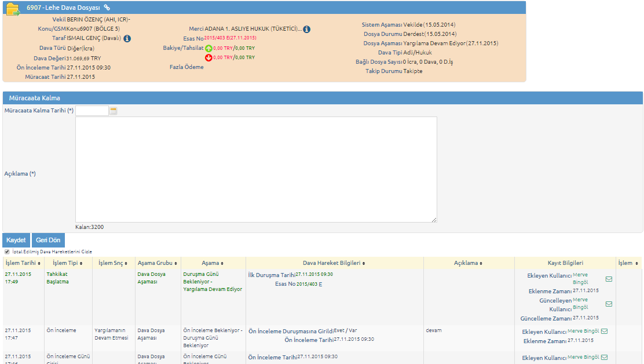This screenshot has width=644, height=364.
Task: Toggle İptal Edilmiş Dava Hareketlerini Gizle checkbox
Action: (x=7, y=252)
